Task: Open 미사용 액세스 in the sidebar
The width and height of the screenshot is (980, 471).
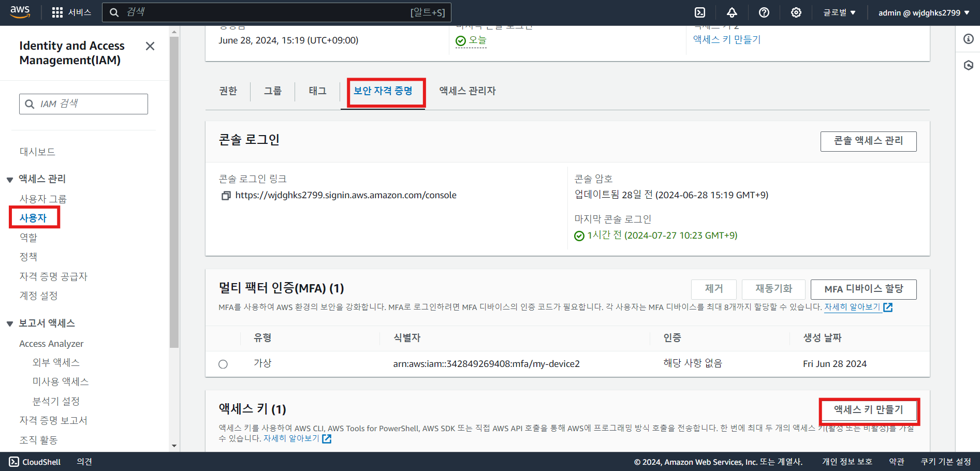Action: click(61, 381)
